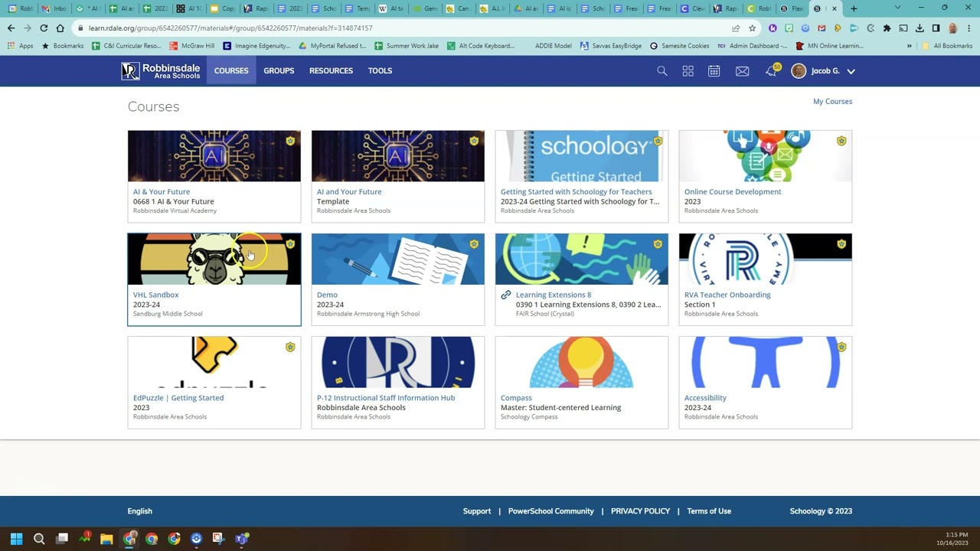This screenshot has width=980, height=551.
Task: Click the llama thumbnail for VHL Sandbox
Action: coord(214,259)
